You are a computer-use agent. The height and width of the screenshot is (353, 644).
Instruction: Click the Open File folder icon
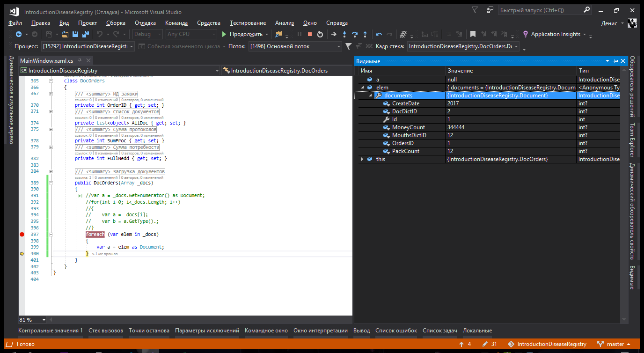click(65, 34)
